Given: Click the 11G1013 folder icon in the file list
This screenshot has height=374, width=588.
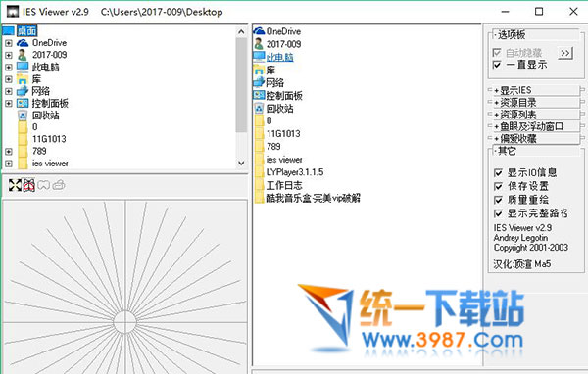Looking at the screenshot, I should pyautogui.click(x=259, y=134).
